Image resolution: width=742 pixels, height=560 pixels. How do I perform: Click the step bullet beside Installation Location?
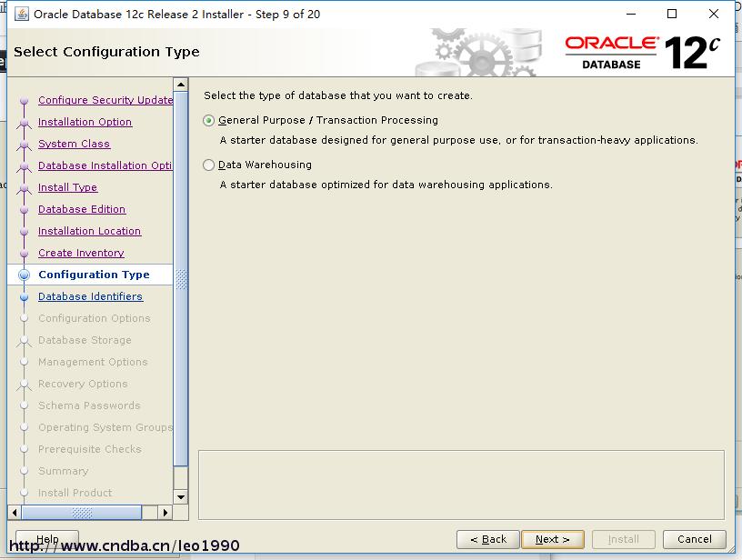[x=25, y=231]
